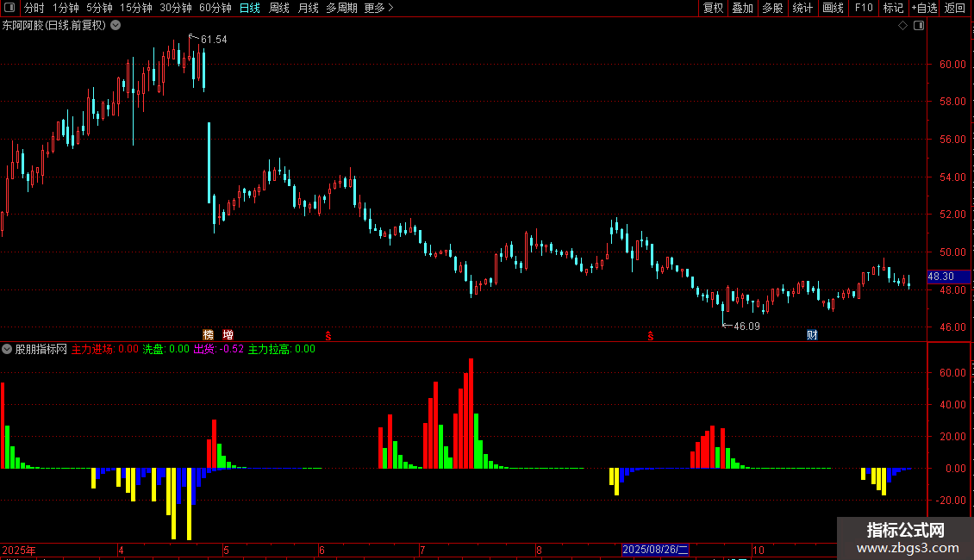The width and height of the screenshot is (974, 560).
Task: Expand the 更多 periods menu
Action: [x=379, y=8]
